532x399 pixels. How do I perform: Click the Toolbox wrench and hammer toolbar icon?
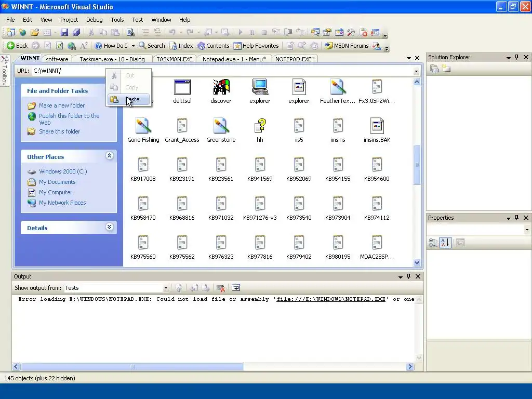pos(351,32)
